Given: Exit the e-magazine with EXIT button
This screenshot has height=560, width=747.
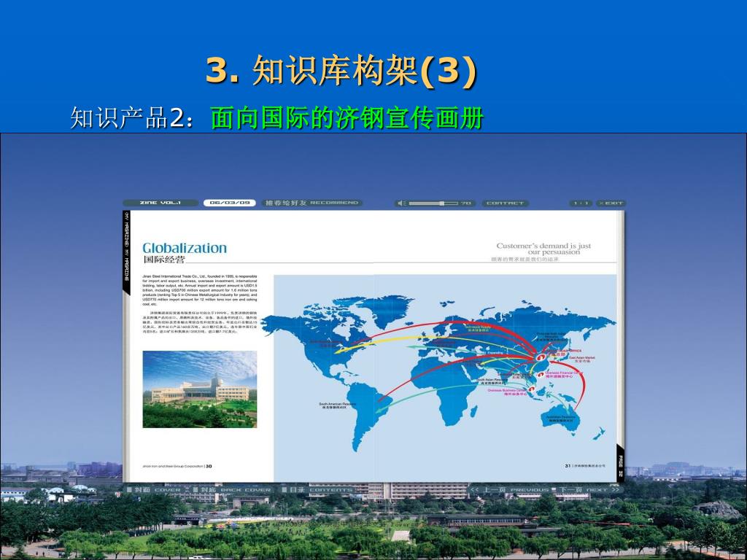Looking at the screenshot, I should (x=611, y=203).
